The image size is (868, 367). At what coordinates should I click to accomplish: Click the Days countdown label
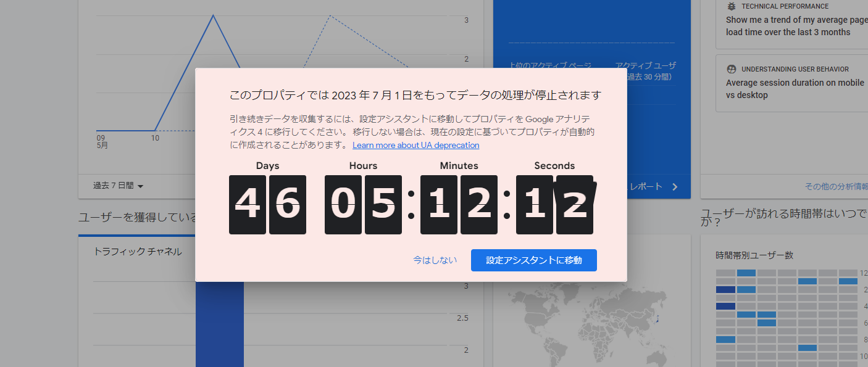[x=267, y=166]
